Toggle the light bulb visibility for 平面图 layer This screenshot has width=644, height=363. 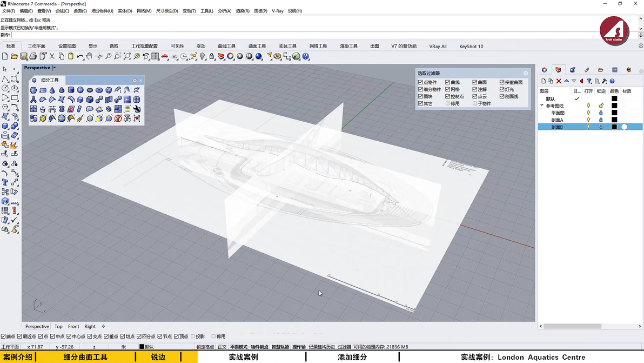tap(588, 113)
